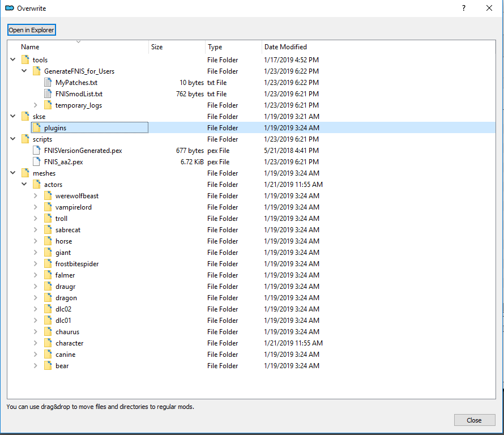Select the MyPatches.txt file name
The height and width of the screenshot is (435, 504).
click(76, 83)
